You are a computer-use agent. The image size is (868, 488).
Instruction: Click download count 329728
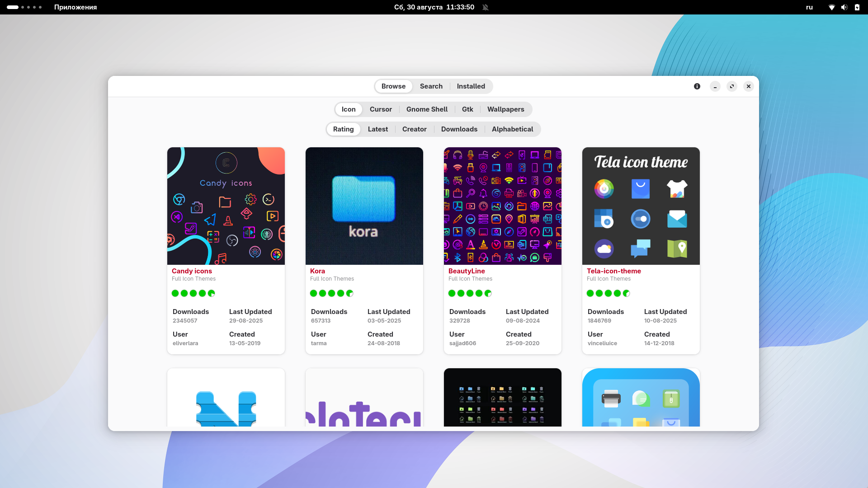coord(460,321)
